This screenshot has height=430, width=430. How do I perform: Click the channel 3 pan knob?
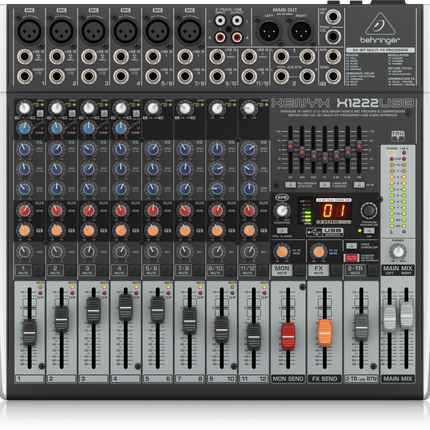pyautogui.click(x=89, y=252)
